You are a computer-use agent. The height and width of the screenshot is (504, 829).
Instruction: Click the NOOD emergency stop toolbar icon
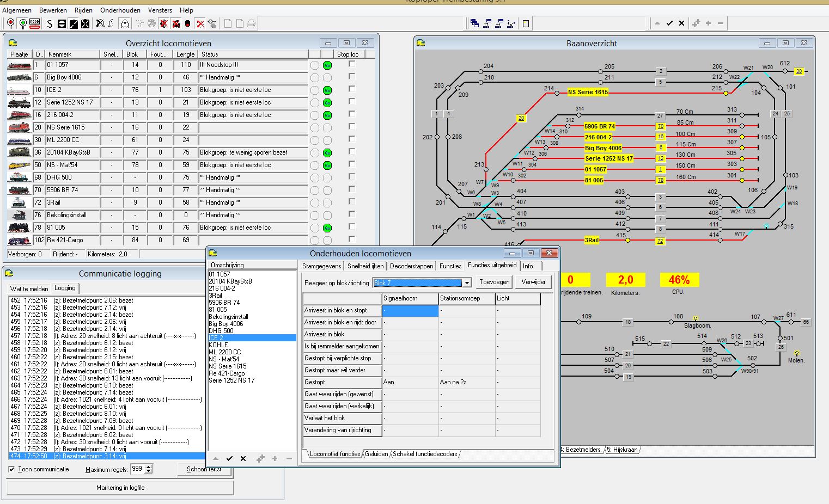[35, 23]
